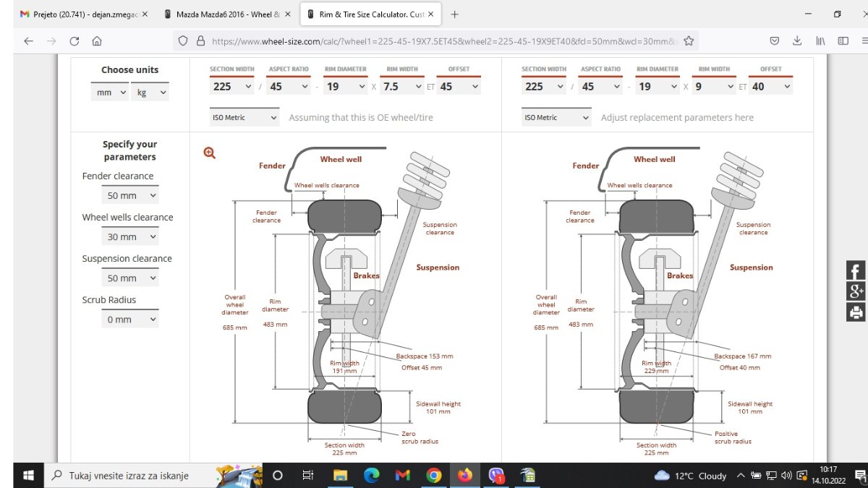Open Windows Start menu
Screen dimensions: 868x488
click(29, 475)
